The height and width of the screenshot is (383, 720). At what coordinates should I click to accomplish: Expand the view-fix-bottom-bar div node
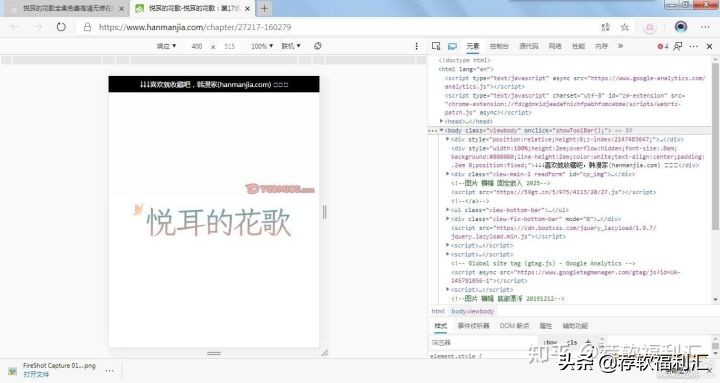448,219
